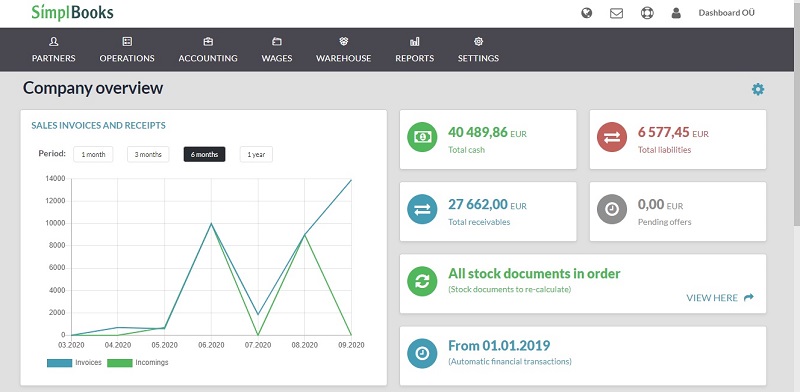Viewport: 800px width, 392px height.
Task: Open the Reports menu
Action: click(414, 50)
